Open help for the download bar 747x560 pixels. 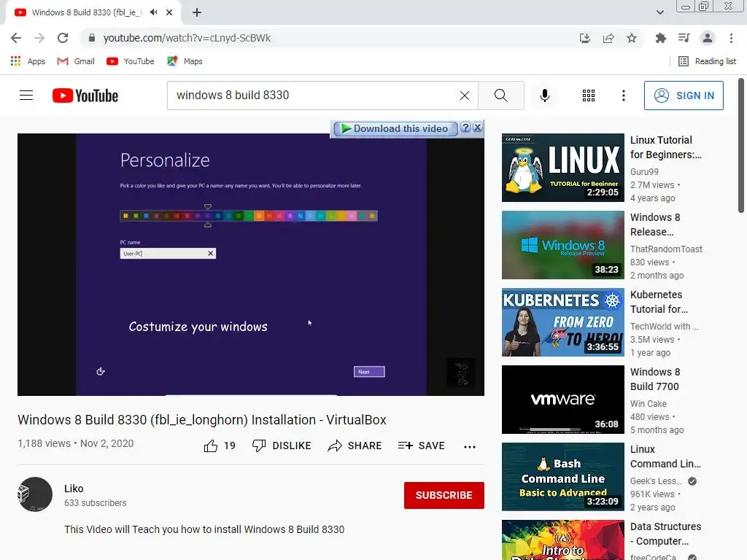pos(465,128)
